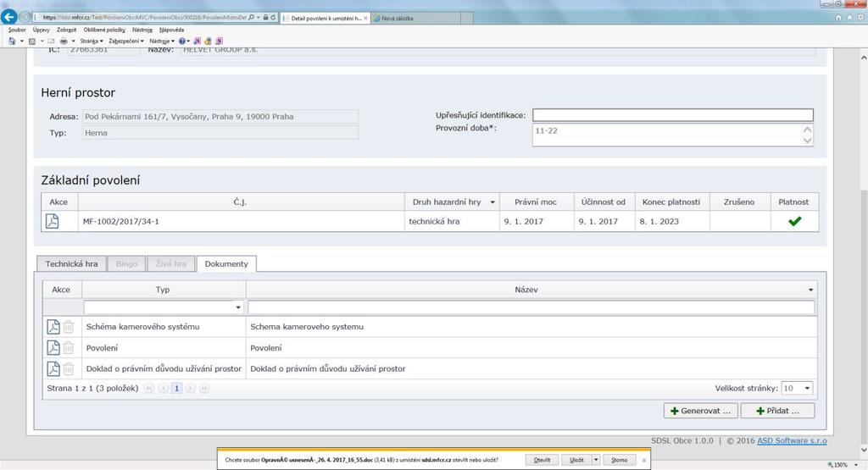Click the home icon in command bar

click(12, 41)
